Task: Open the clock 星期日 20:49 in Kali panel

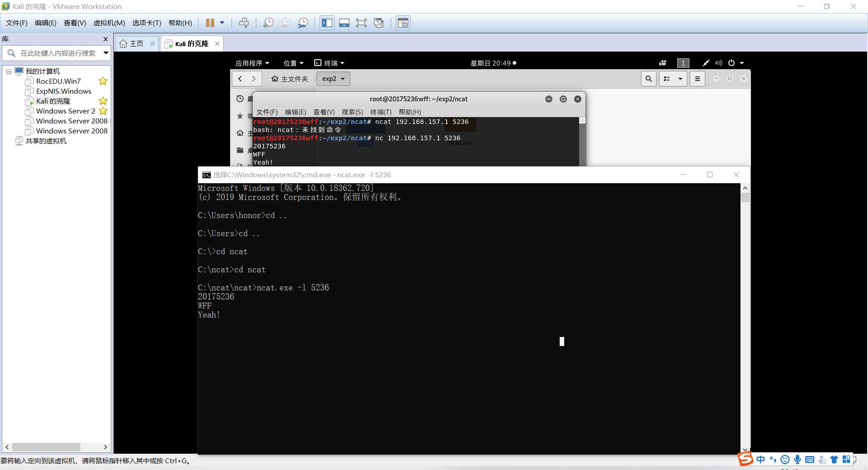Action: pos(493,63)
